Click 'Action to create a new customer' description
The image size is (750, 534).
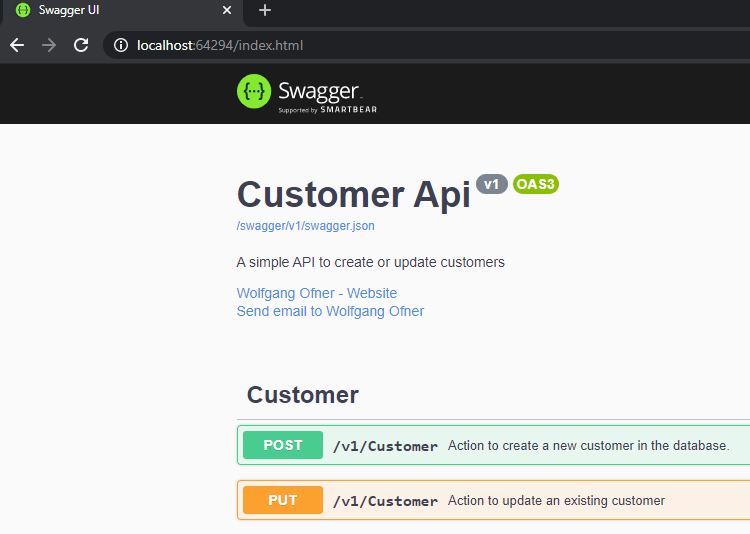(x=588, y=445)
